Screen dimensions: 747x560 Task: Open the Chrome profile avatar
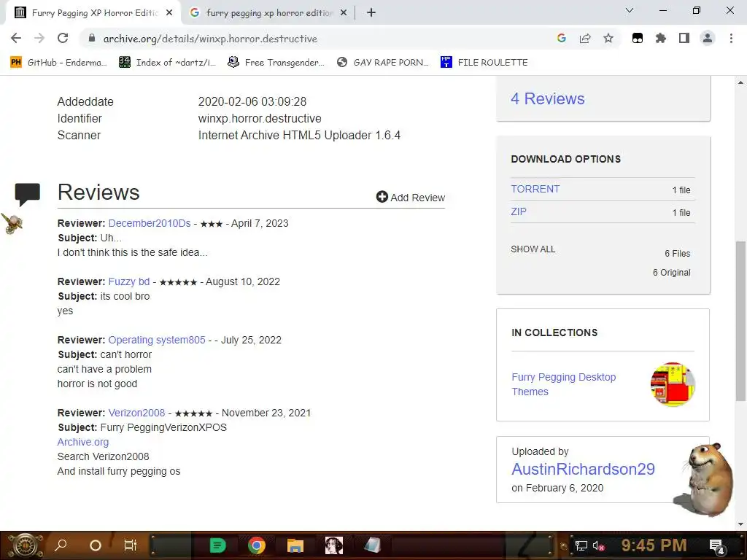[708, 39]
